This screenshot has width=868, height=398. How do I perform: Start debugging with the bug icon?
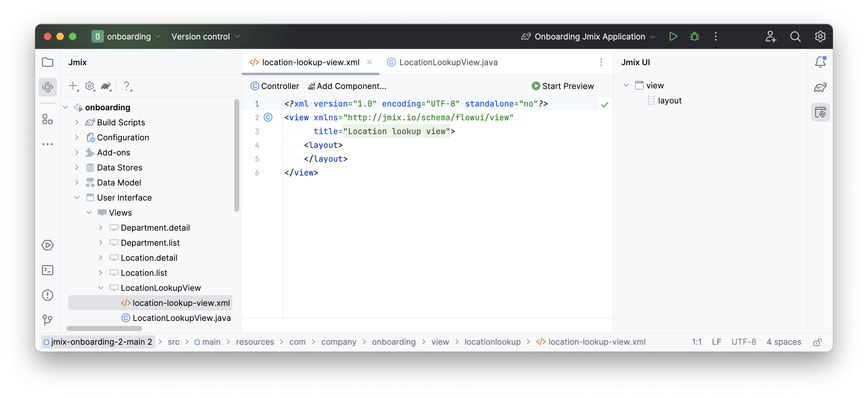point(694,36)
